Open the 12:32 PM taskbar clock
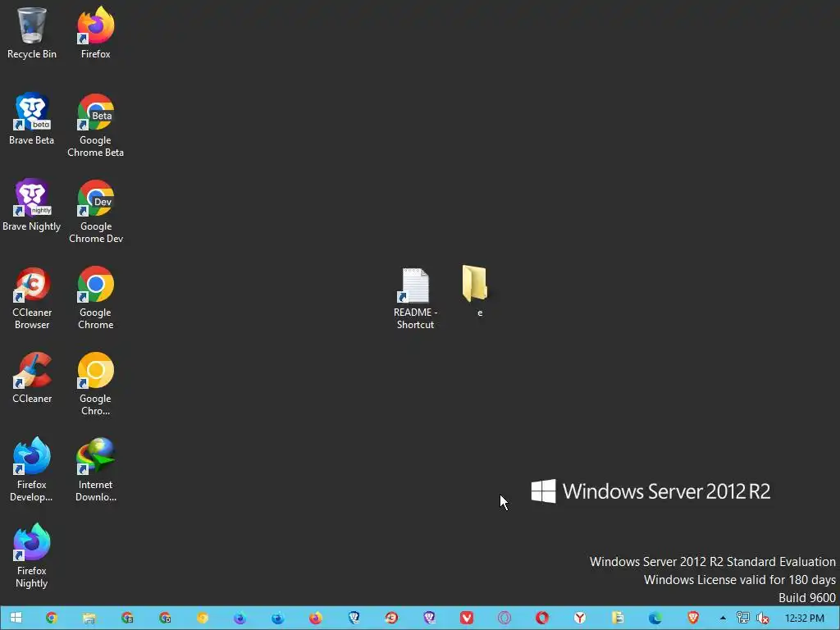The image size is (840, 630). click(x=804, y=618)
